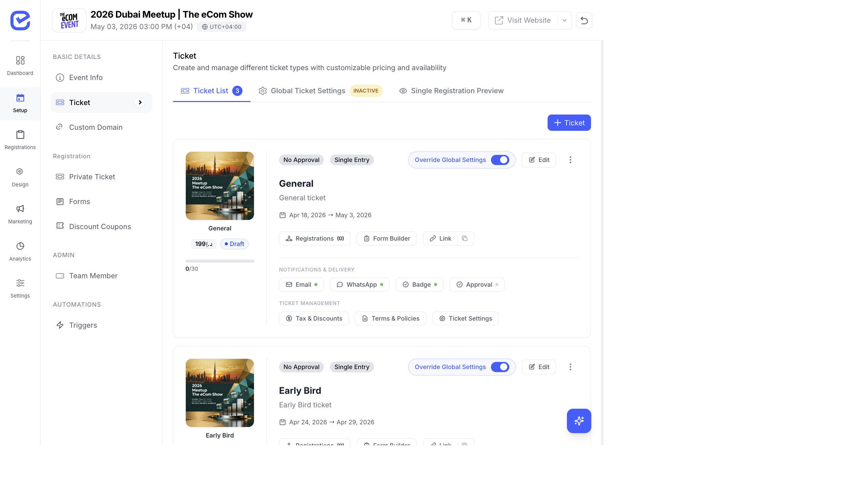Open Single Registration Preview eye tab
868x488 pixels.
(x=451, y=91)
